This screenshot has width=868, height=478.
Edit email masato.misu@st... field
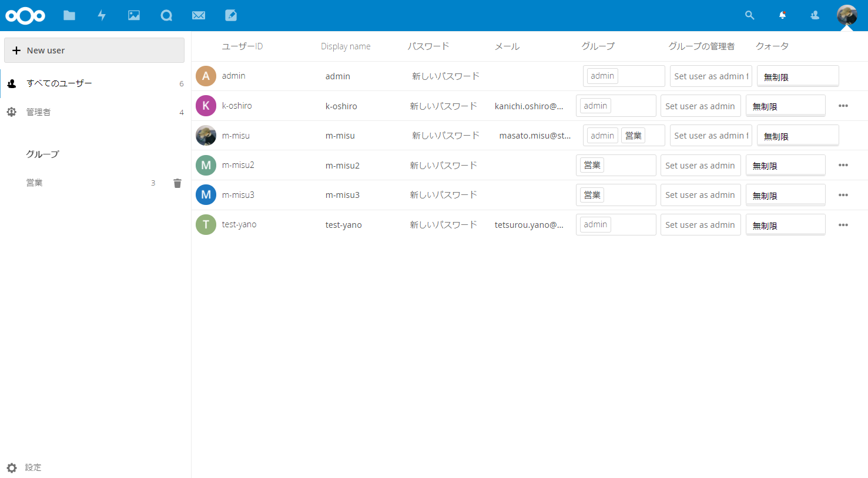point(535,135)
